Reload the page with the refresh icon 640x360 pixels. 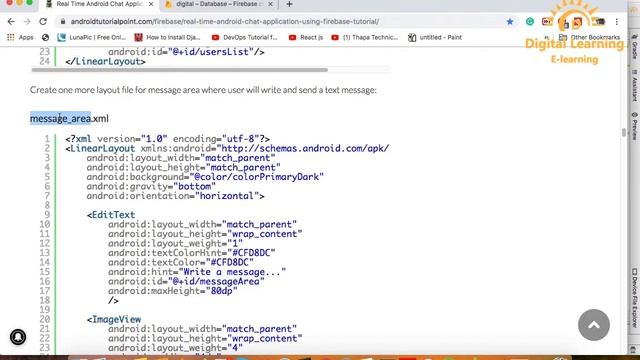click(x=43, y=22)
